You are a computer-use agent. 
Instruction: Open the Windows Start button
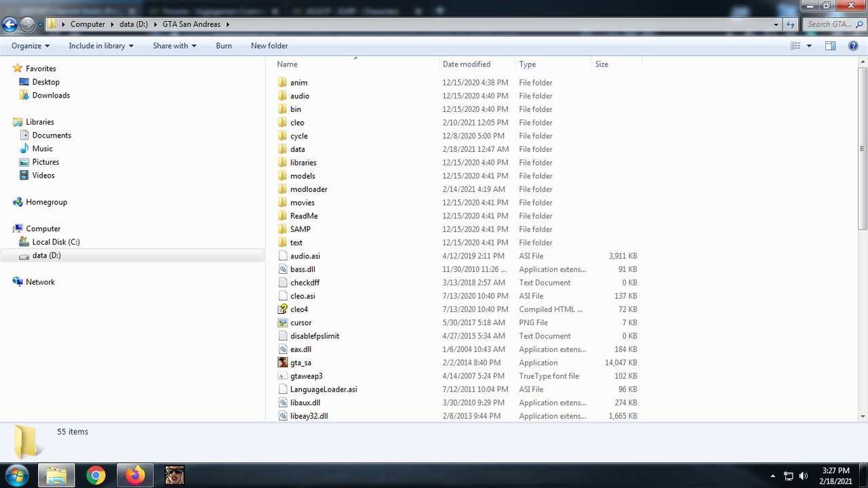[x=16, y=475]
